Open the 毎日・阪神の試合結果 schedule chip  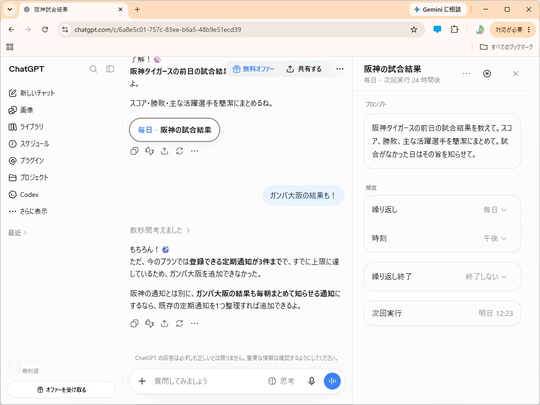[175, 130]
